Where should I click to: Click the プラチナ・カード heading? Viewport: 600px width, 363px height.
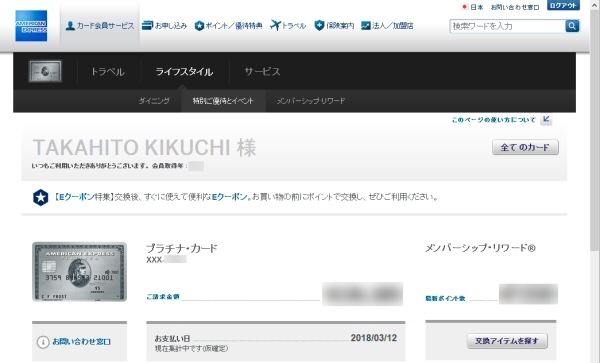point(181,248)
